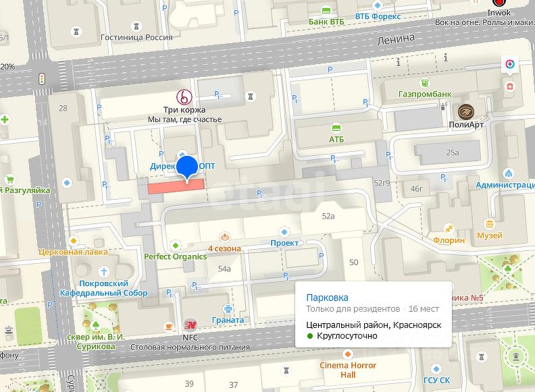Image resolution: width=535 pixels, height=392 pixels.
Task: Select the fountain icon beside the green lawn
Action: pyautogui.click(x=9, y=331)
